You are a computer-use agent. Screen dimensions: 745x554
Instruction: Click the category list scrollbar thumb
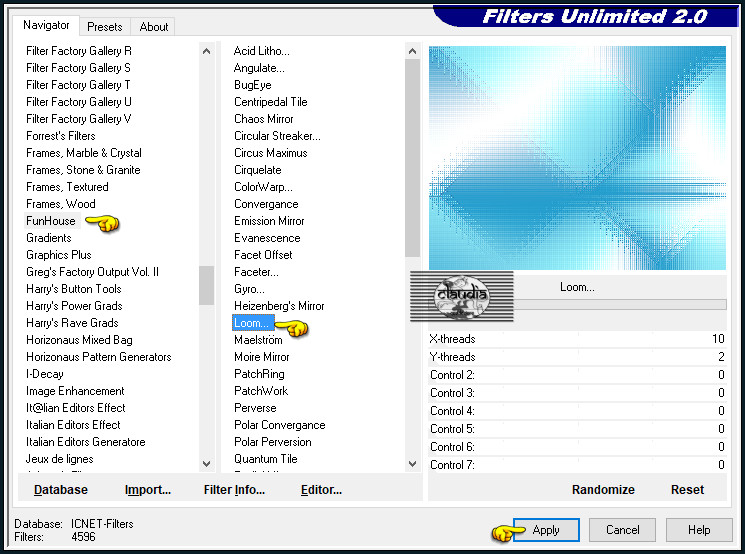pyautogui.click(x=206, y=285)
